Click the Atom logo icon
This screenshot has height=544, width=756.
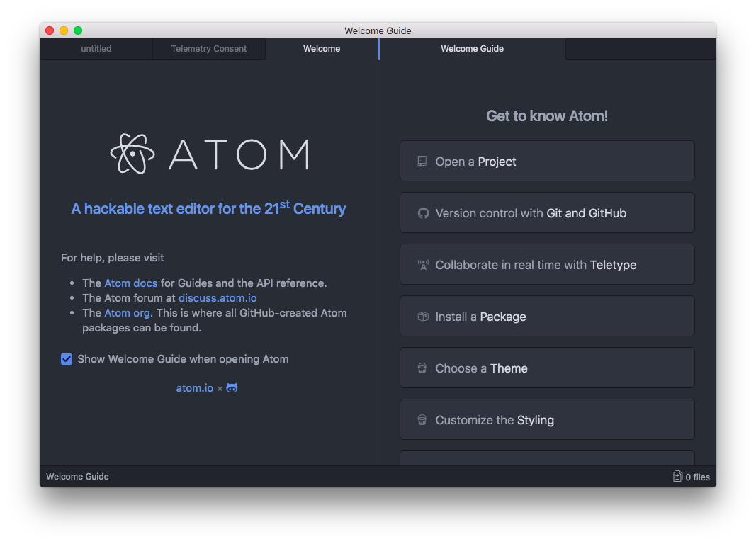(x=132, y=154)
